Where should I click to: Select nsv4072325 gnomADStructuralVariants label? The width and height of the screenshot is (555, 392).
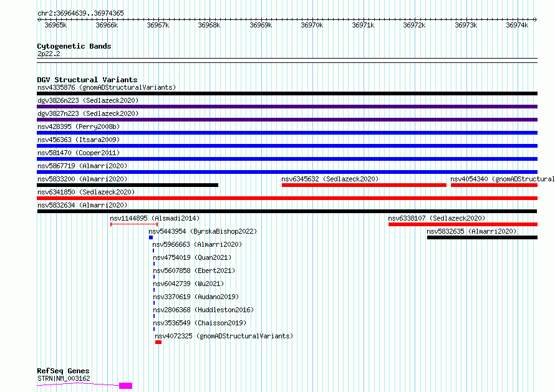click(x=224, y=336)
